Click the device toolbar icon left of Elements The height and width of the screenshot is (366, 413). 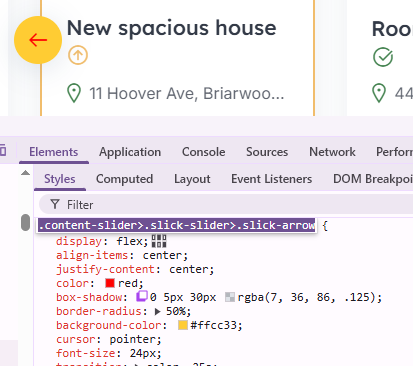coord(3,150)
